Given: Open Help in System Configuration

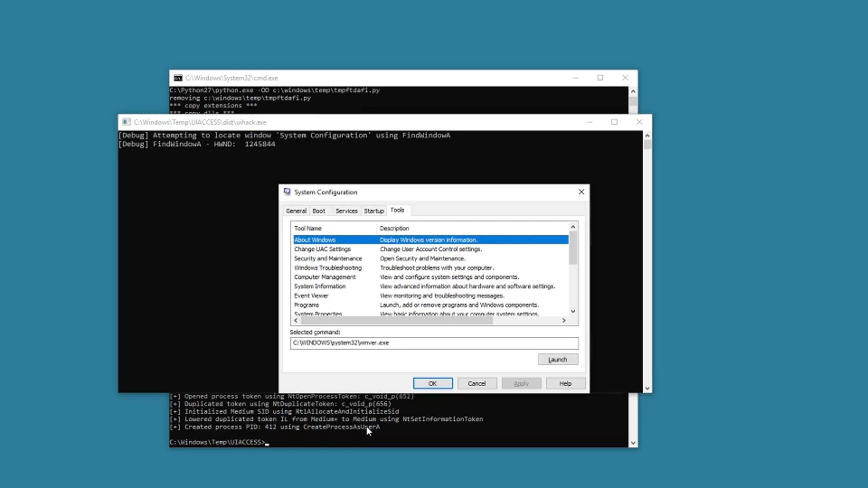Looking at the screenshot, I should pos(566,383).
